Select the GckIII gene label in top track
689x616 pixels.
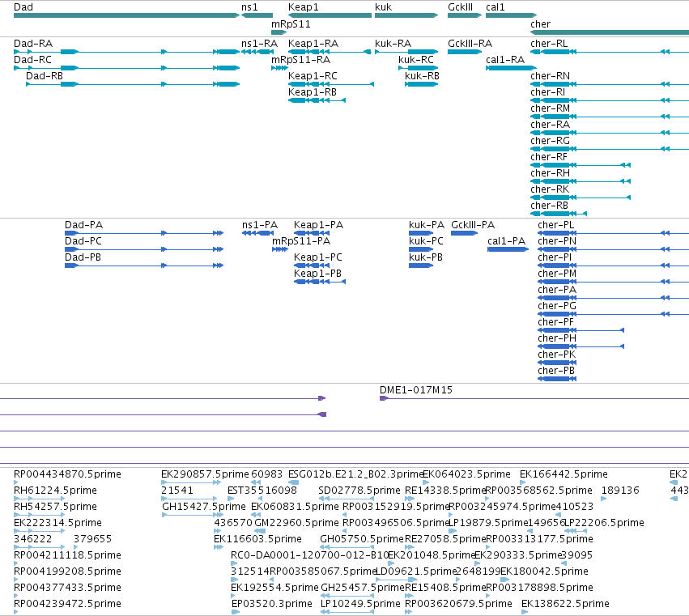[460, 7]
